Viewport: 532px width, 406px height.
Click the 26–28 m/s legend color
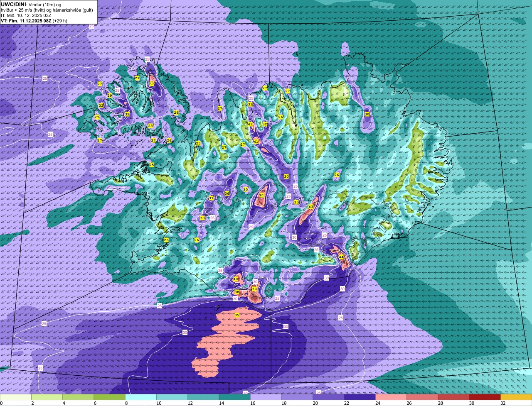[422, 397]
